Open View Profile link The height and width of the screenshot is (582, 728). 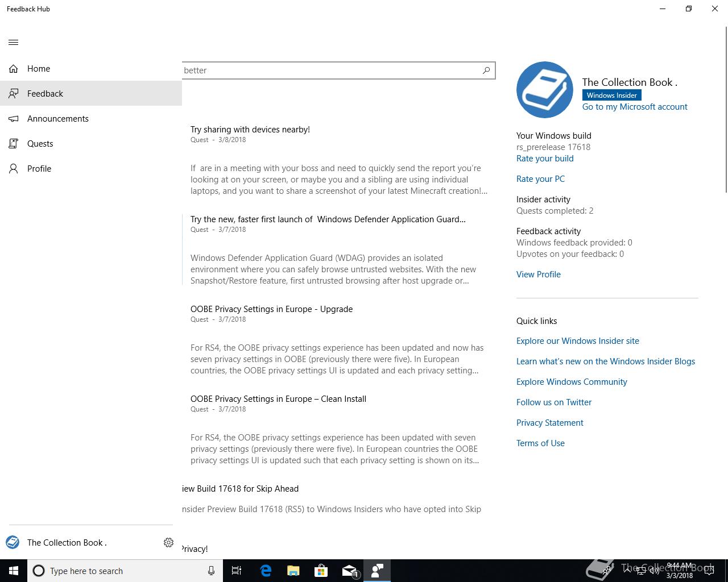pyautogui.click(x=539, y=275)
